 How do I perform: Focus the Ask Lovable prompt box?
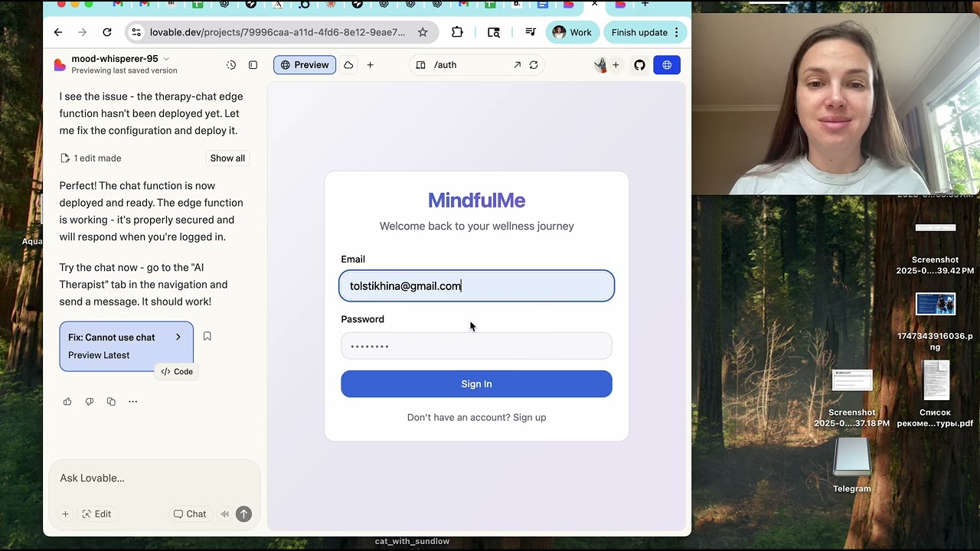(153, 478)
